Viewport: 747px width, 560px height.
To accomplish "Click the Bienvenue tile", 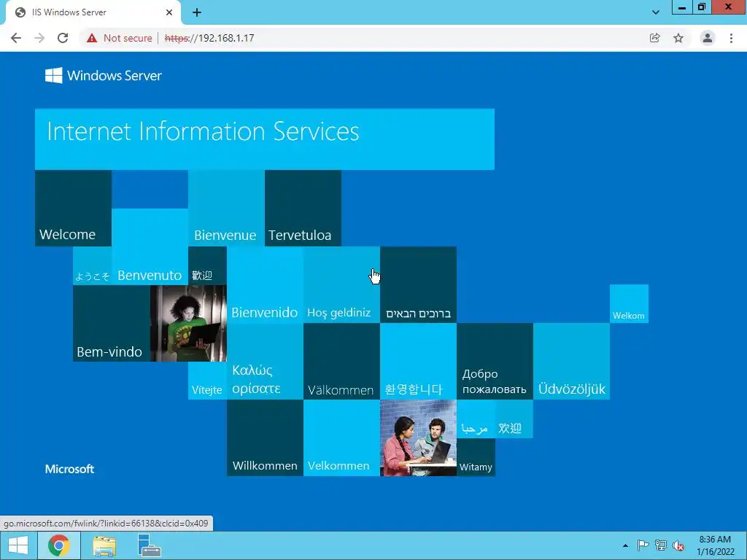I will point(226,208).
